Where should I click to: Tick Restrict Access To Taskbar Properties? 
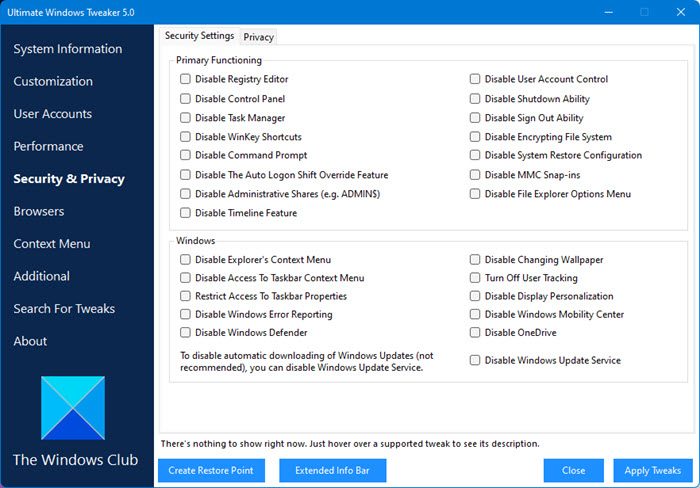pyautogui.click(x=185, y=296)
